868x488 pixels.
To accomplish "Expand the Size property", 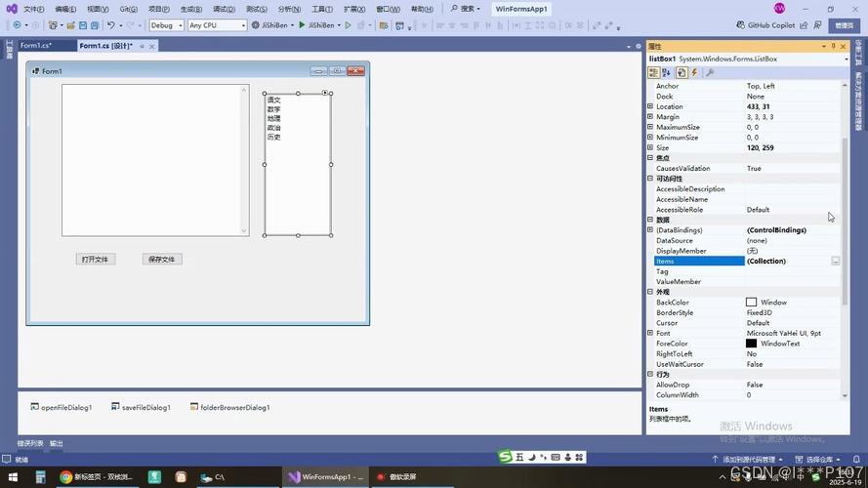I will (x=650, y=147).
